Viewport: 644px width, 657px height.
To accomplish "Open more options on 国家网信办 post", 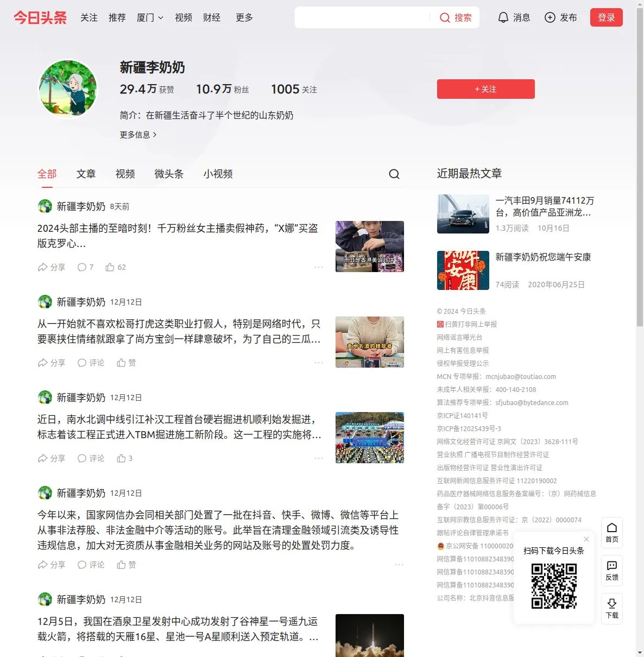I will tap(399, 565).
